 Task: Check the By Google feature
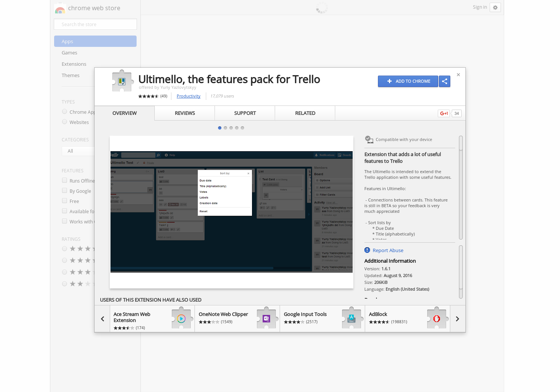point(65,191)
